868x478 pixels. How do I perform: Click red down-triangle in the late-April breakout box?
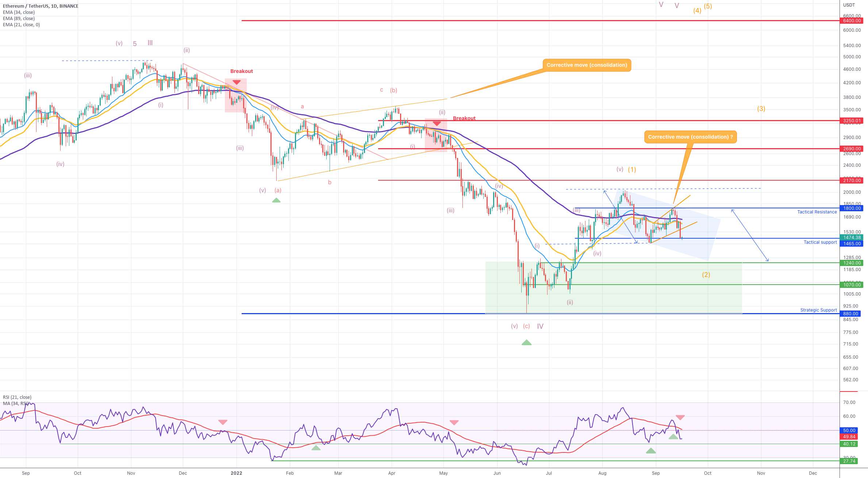click(437, 124)
